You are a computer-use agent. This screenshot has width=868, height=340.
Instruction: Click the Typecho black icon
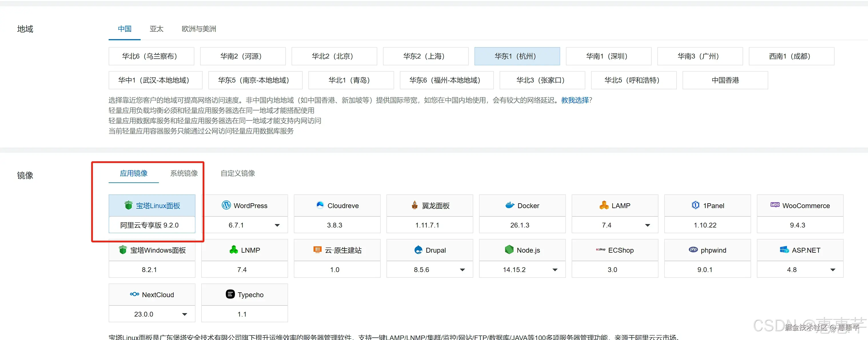(230, 294)
